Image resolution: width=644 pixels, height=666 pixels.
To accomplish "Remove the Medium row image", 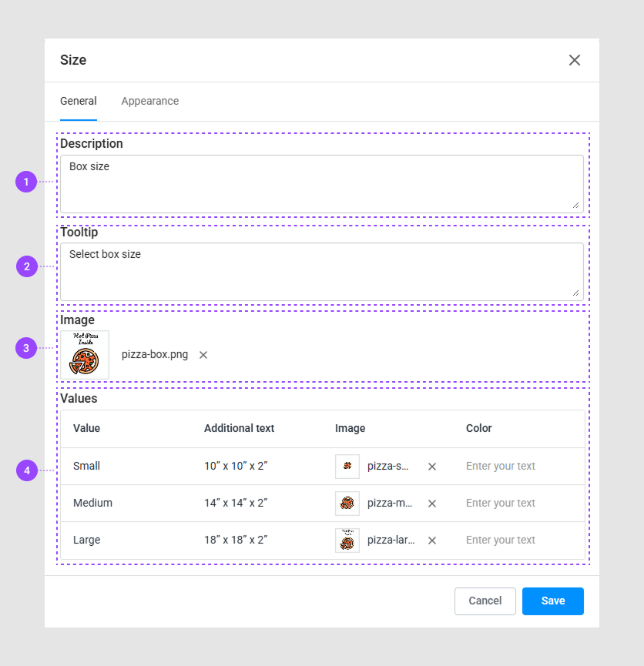I will pyautogui.click(x=432, y=504).
